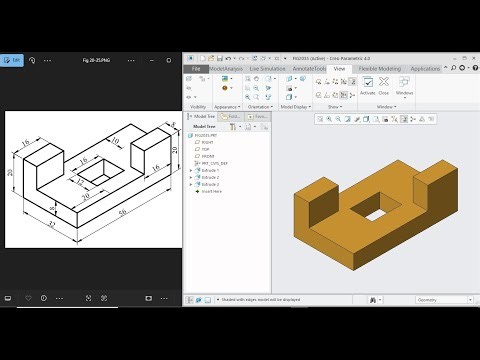Select the Insert Here marker in Model Tree
The width and height of the screenshot is (480, 360).
209,191
